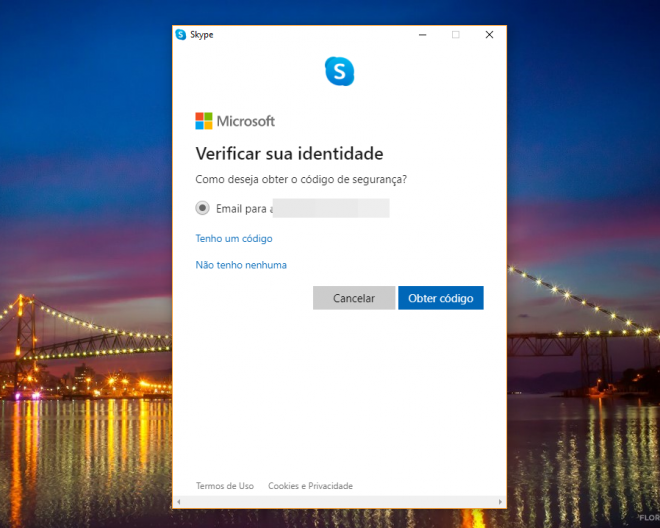Minimize the Skype window
The height and width of the screenshot is (528, 660).
423,35
